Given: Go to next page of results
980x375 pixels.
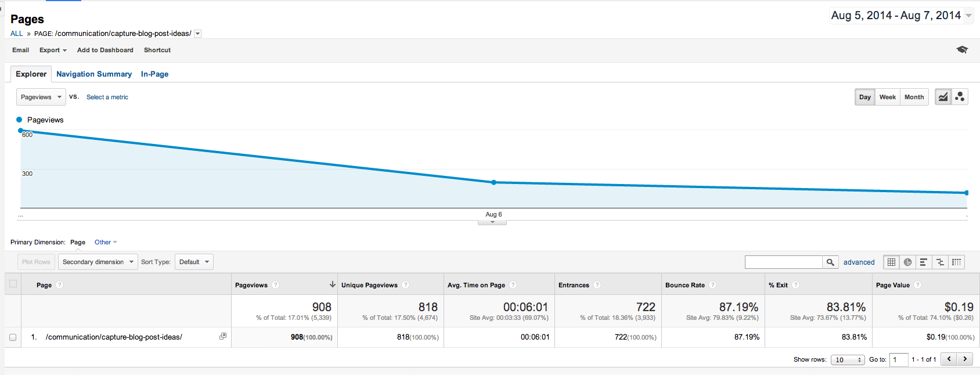Looking at the screenshot, I should point(965,359).
